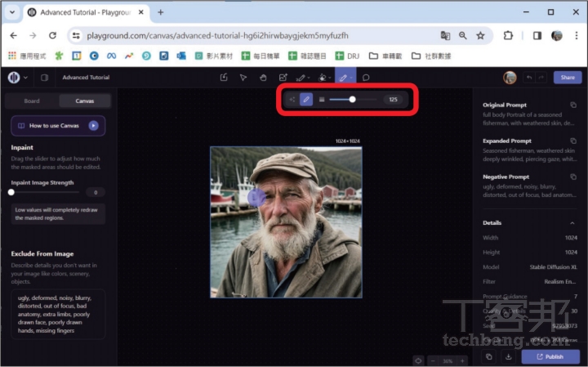
Task: Open the brush stroke lines option
Action: 322,100
